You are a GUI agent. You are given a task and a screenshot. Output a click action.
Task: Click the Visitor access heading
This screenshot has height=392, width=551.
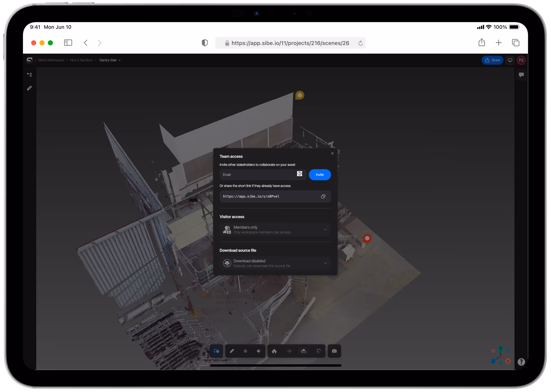pyautogui.click(x=232, y=217)
